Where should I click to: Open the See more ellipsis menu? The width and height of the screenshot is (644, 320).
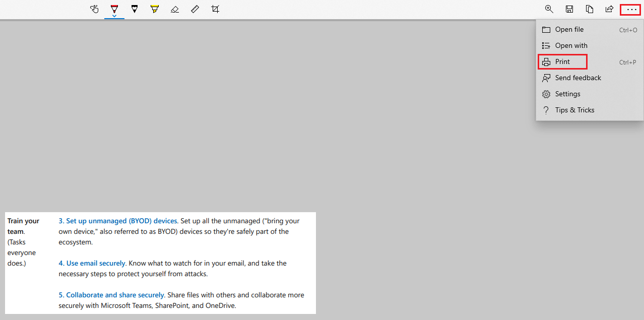pos(630,9)
